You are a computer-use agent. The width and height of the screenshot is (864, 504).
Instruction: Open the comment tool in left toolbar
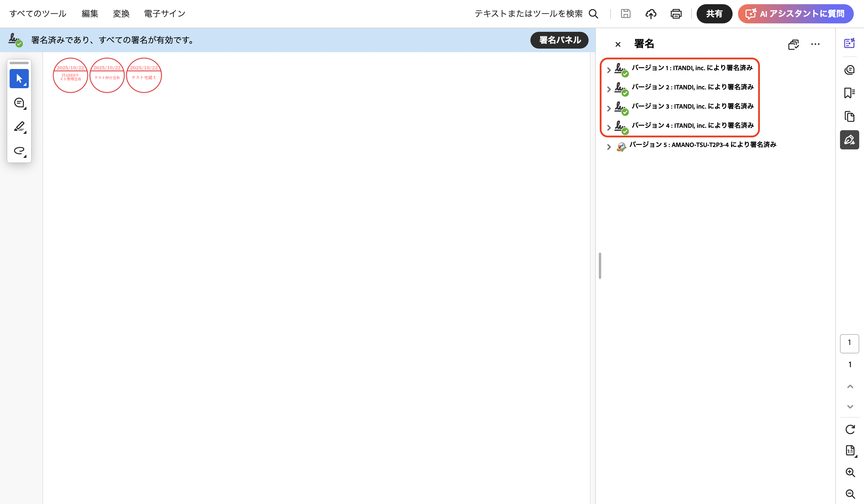tap(19, 103)
